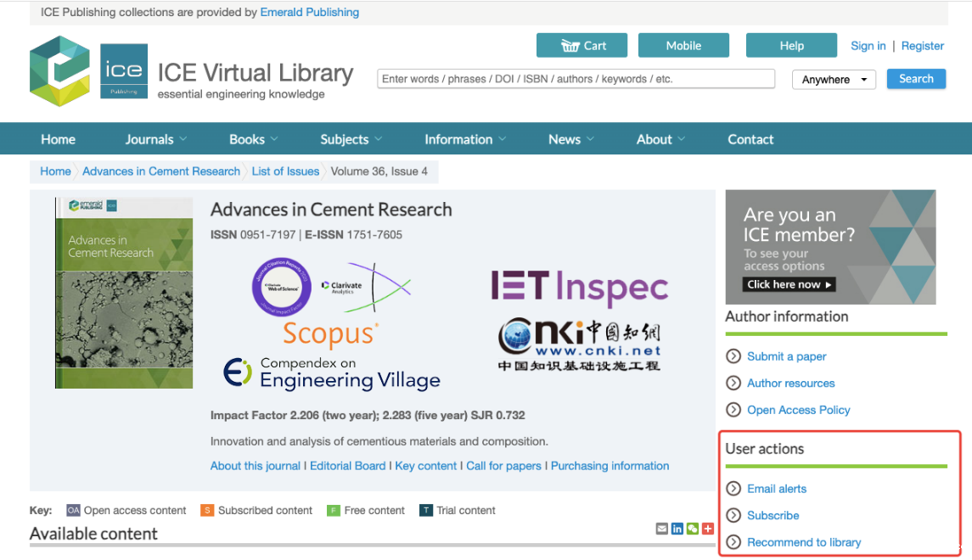Click the arrow icon beside Email alerts
972x560 pixels.
click(733, 489)
